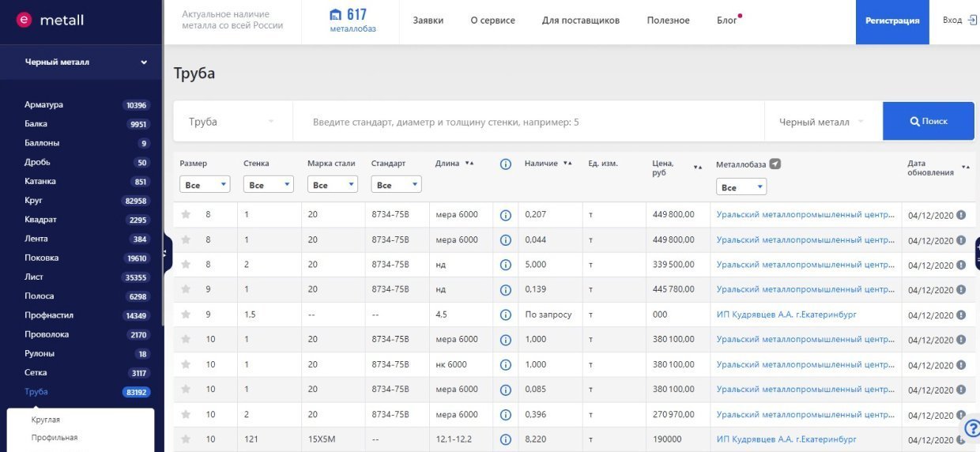The height and width of the screenshot is (452, 980).
Task: Click the date alert icon in first row
Action: (962, 214)
